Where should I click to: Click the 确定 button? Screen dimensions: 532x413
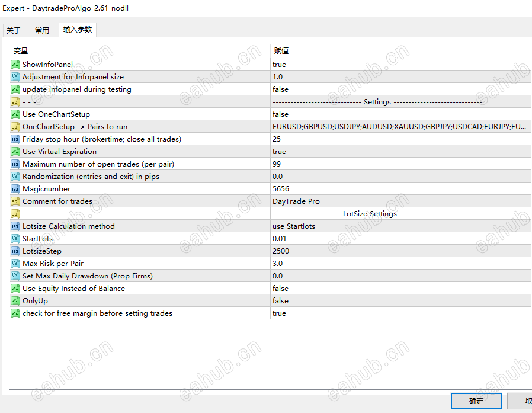coord(476,401)
